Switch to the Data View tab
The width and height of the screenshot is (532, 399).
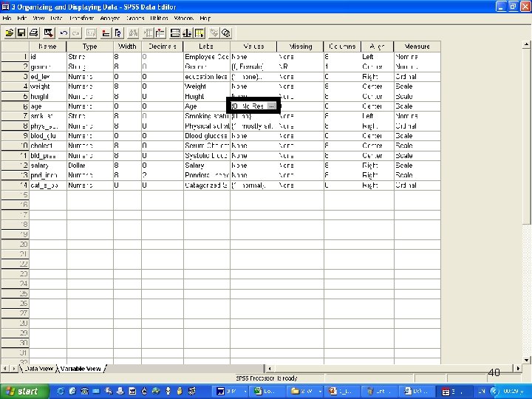(38, 369)
